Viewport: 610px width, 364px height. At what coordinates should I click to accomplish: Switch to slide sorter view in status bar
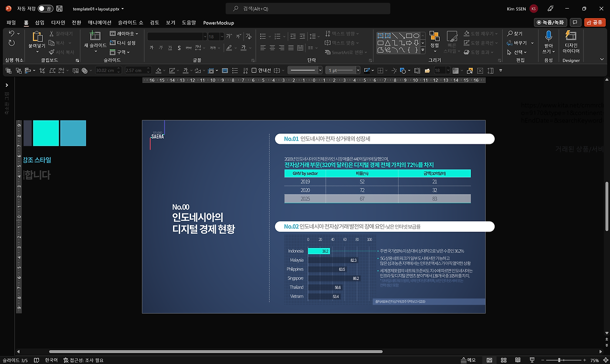[504, 360]
